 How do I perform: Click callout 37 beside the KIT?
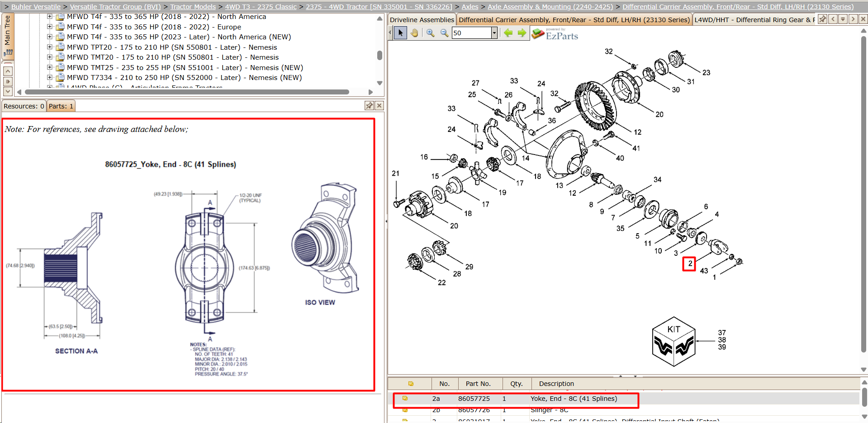722,333
